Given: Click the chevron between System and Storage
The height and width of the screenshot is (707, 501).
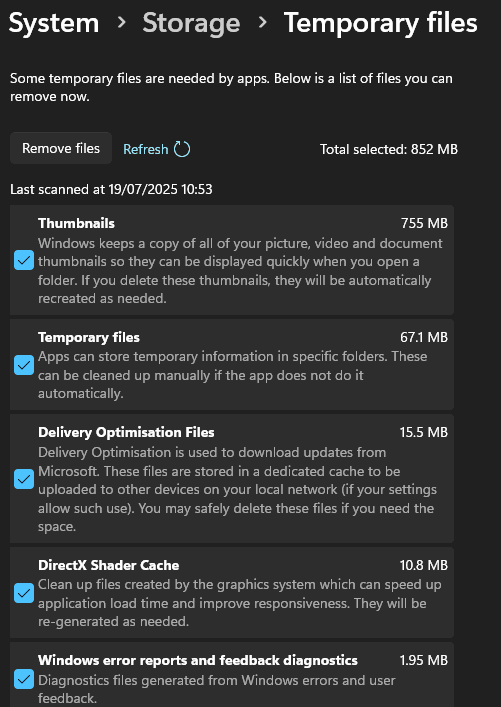Looking at the screenshot, I should [x=121, y=22].
